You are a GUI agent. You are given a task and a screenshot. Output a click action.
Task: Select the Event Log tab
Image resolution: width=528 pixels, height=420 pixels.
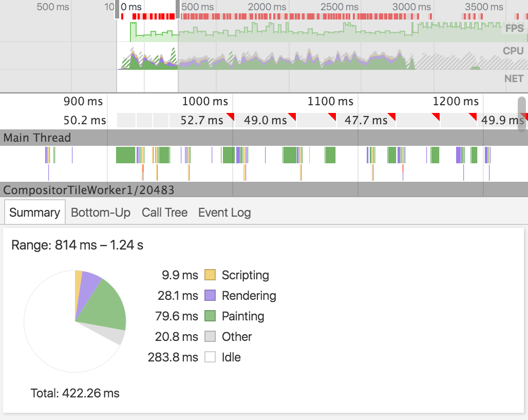click(224, 213)
